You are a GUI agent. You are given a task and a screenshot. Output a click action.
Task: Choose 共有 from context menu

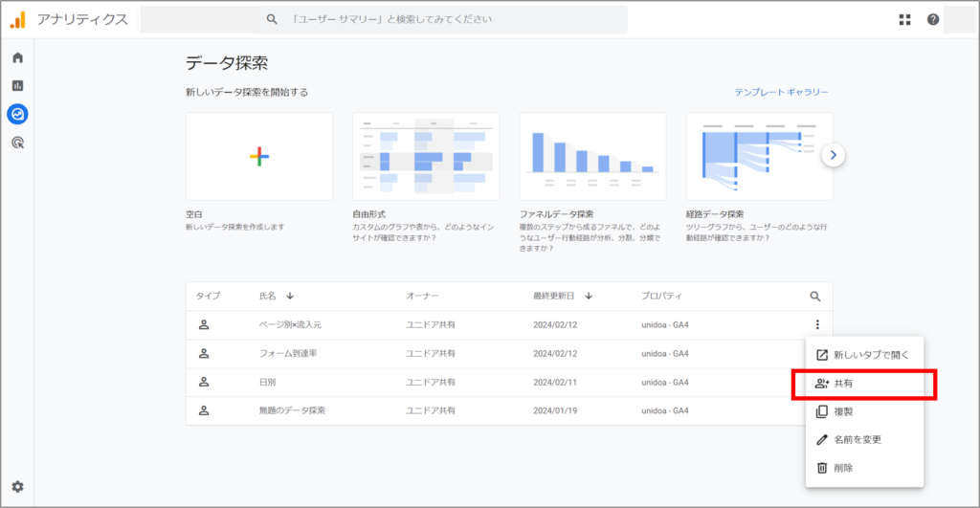pos(864,383)
